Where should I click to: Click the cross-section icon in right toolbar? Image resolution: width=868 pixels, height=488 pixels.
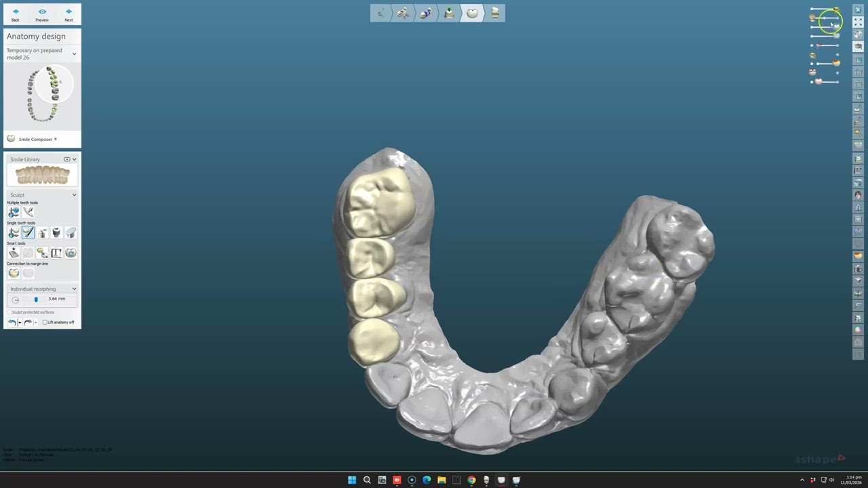858,293
